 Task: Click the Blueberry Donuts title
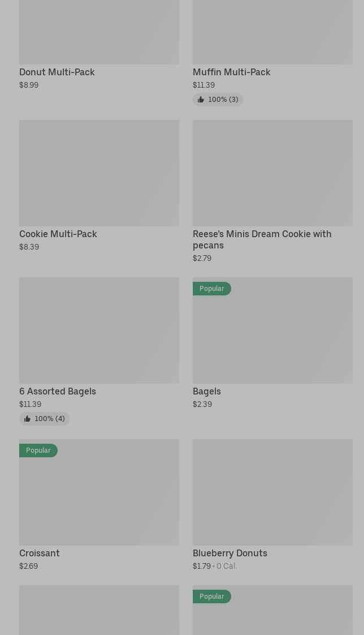pyautogui.click(x=230, y=553)
